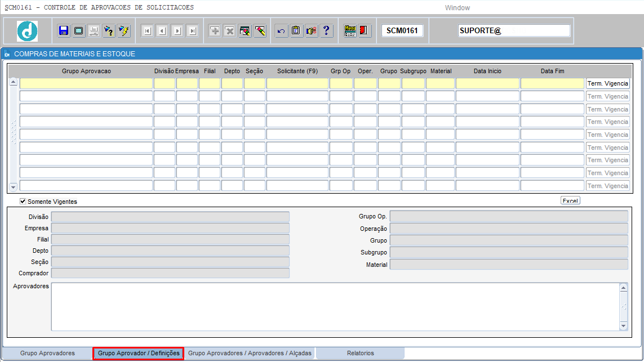
Task: Click the Execute Query lightning icon
Action: click(x=123, y=31)
